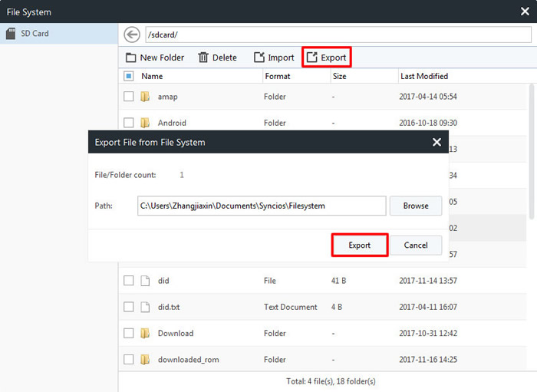The width and height of the screenshot is (537, 392).
Task: Click the Text Document format cell
Action: [x=291, y=307]
